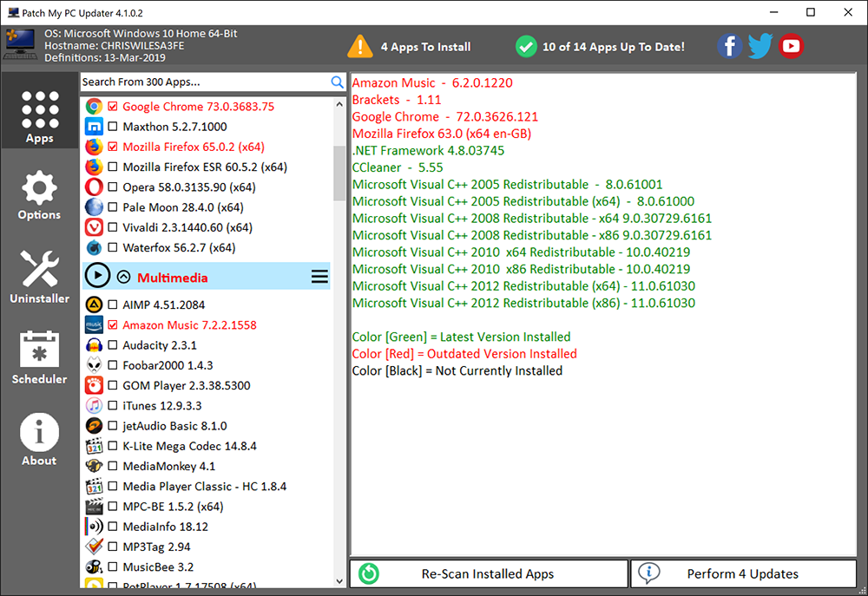Image resolution: width=868 pixels, height=596 pixels.
Task: Select the MediaMonkey 4.1 checkbox
Action: pos(113,466)
